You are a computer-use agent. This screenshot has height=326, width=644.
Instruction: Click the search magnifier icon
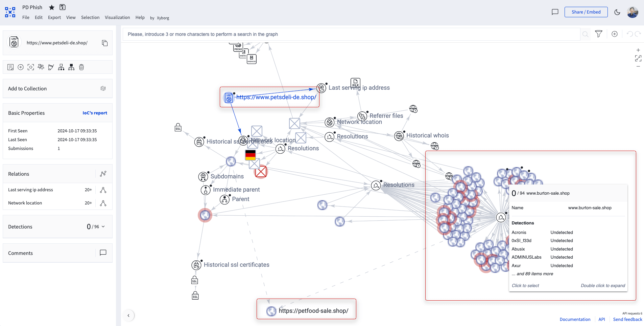(586, 34)
